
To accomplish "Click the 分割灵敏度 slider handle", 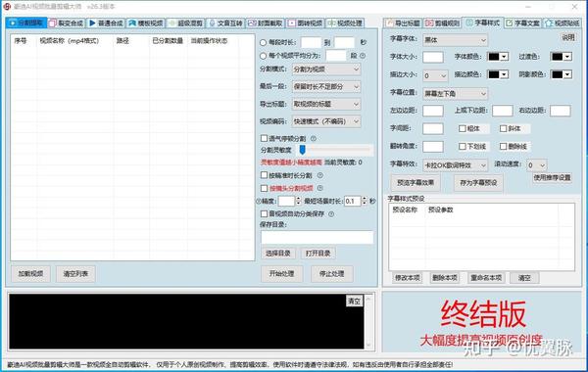I will click(x=302, y=150).
